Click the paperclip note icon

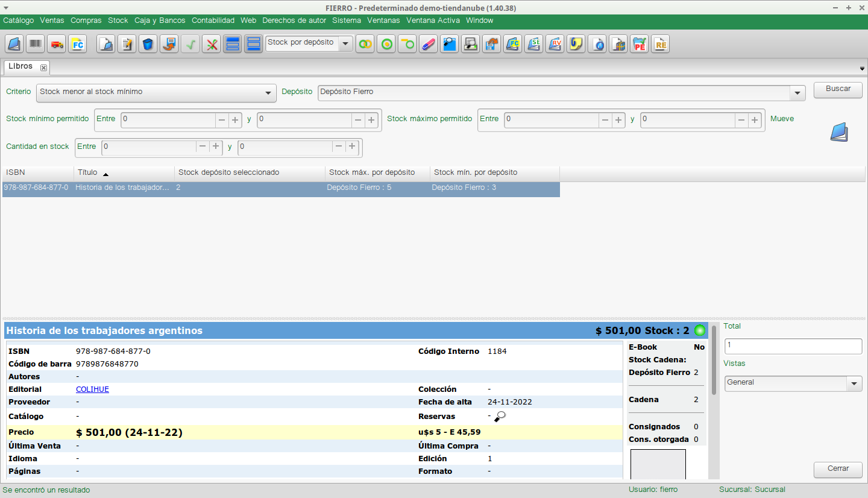click(x=576, y=44)
